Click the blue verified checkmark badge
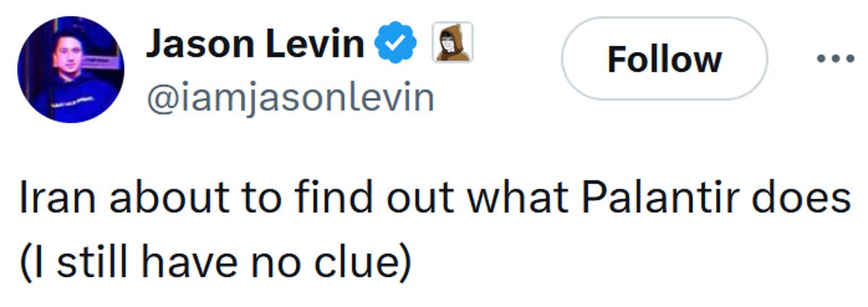 [396, 45]
